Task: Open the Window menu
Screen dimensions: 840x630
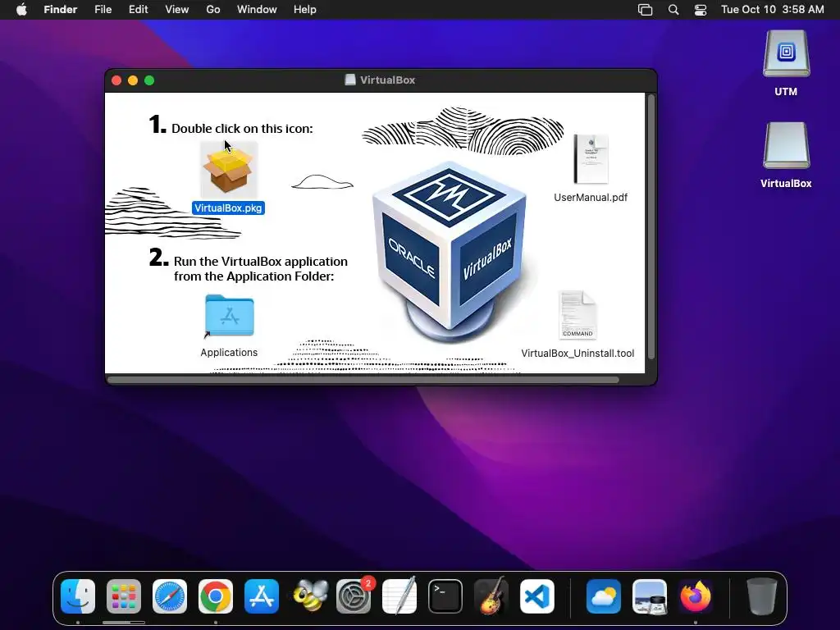Action: (x=257, y=10)
